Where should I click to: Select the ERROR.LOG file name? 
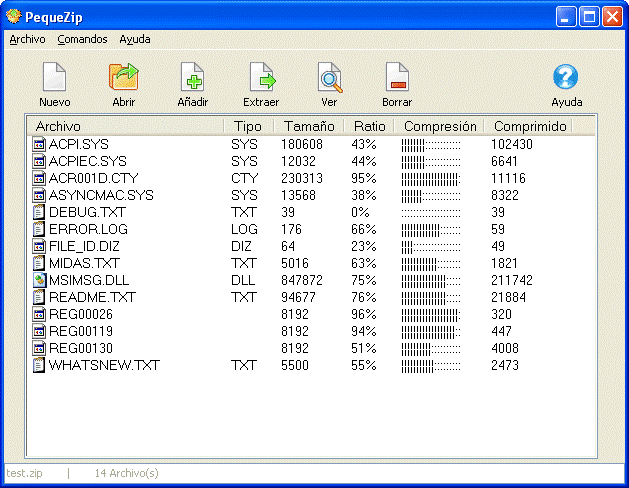click(88, 229)
